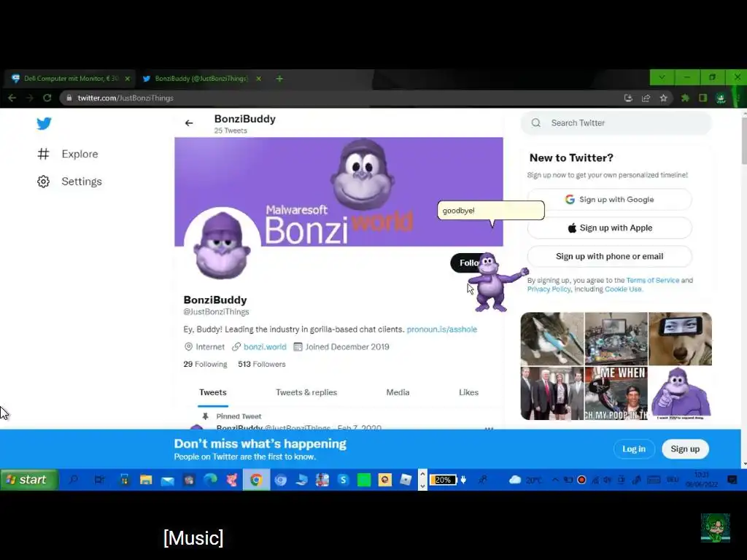Open the Mail app from the taskbar

(x=167, y=480)
